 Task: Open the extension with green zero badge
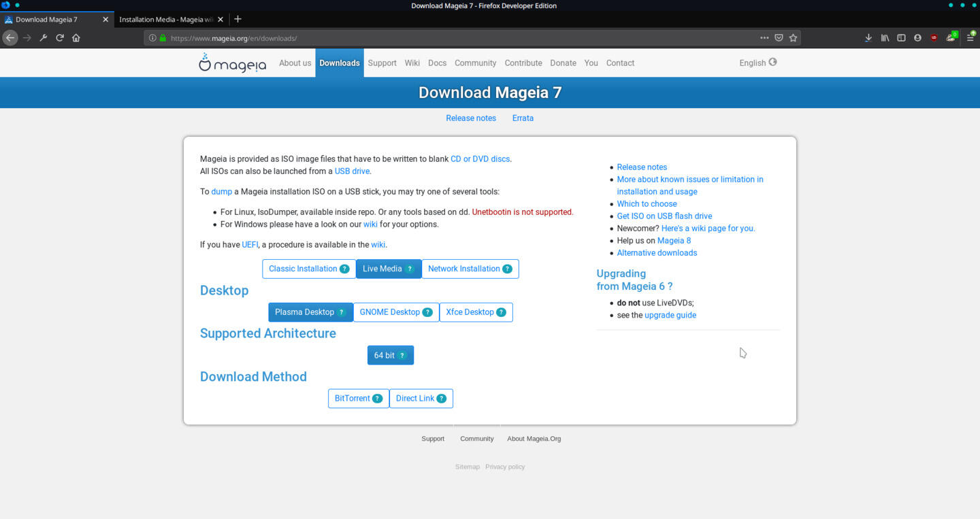tap(951, 37)
